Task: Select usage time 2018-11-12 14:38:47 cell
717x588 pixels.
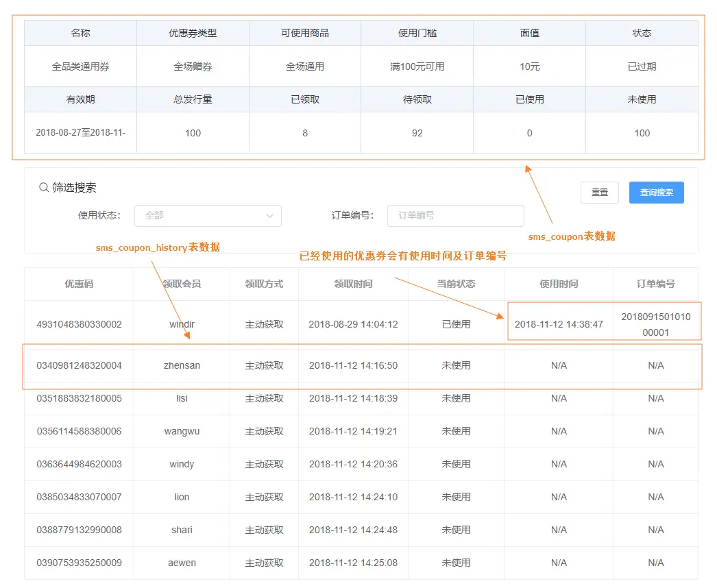Action: [x=559, y=324]
